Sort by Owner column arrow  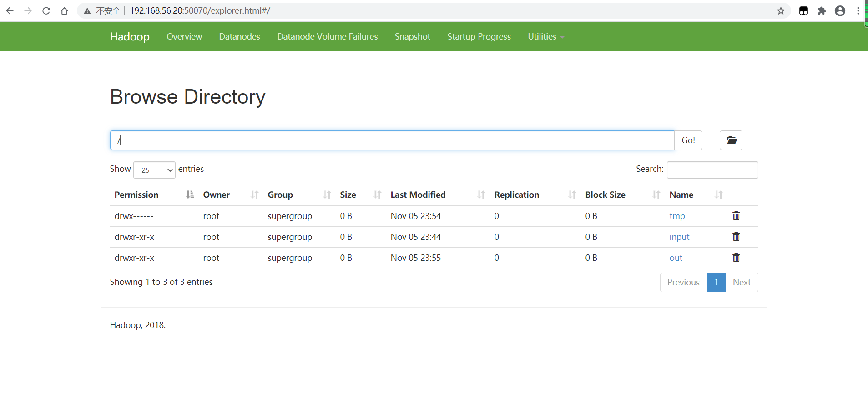tap(255, 195)
